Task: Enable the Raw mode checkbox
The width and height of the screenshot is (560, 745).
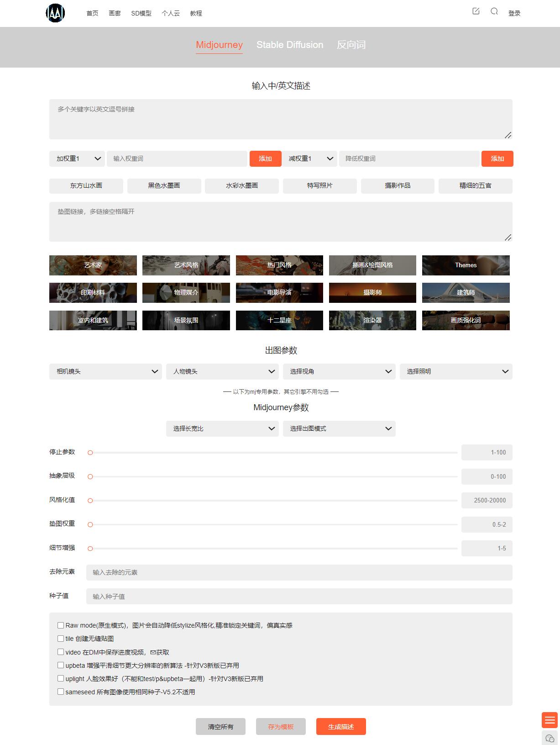Action: [x=61, y=625]
